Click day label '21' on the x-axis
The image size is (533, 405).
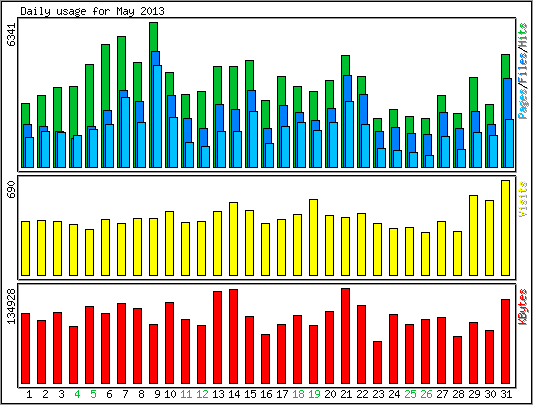click(346, 394)
